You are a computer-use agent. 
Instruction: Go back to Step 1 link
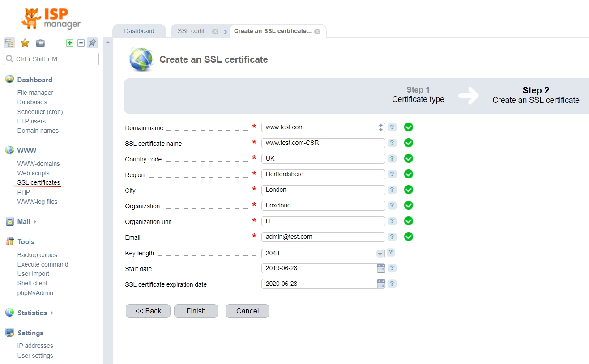(418, 90)
